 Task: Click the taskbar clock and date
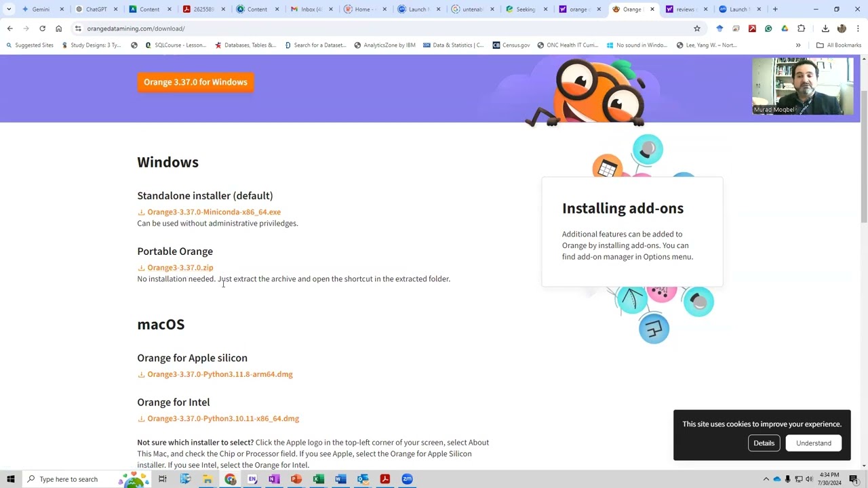(829, 479)
